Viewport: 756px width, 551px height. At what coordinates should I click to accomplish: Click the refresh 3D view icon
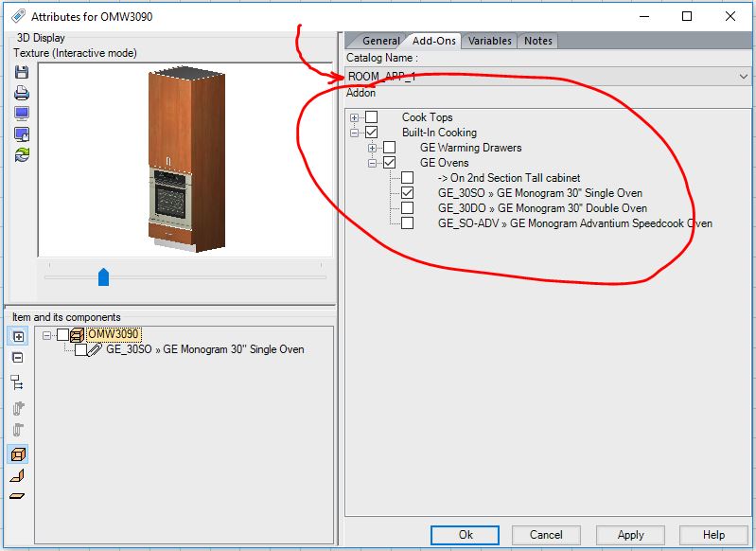pyautogui.click(x=22, y=155)
